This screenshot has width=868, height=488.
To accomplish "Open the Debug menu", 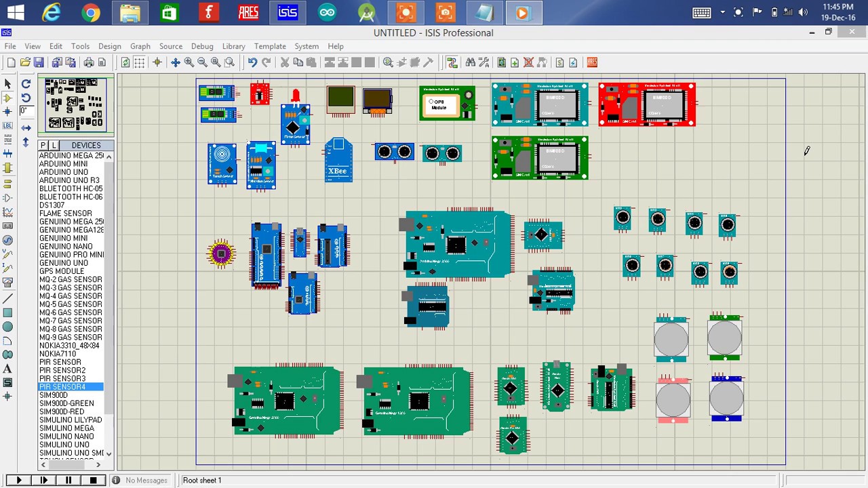I will pos(202,46).
